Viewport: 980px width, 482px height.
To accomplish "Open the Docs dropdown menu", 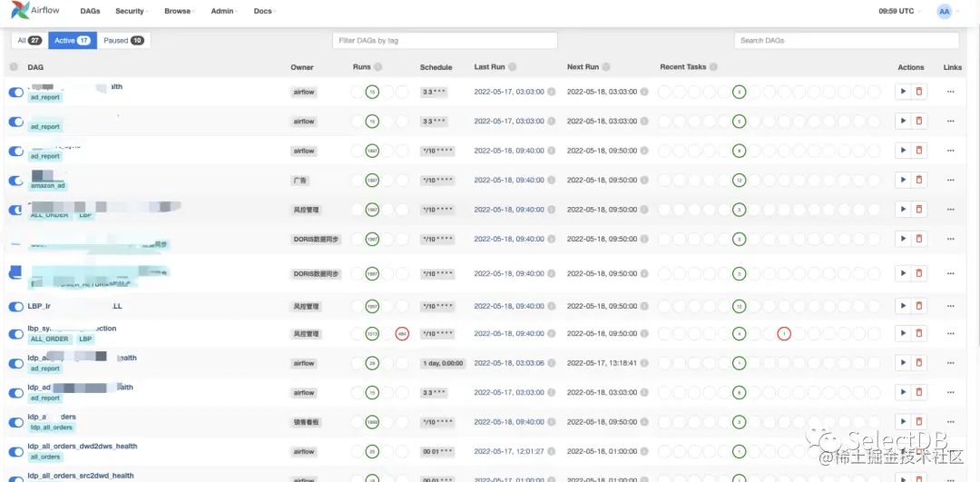I will pos(264,11).
